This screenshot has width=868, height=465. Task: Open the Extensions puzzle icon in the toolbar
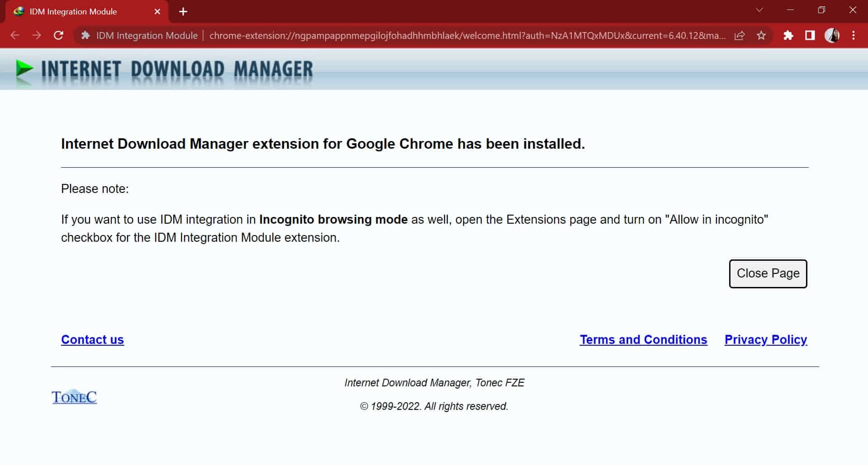click(x=788, y=35)
